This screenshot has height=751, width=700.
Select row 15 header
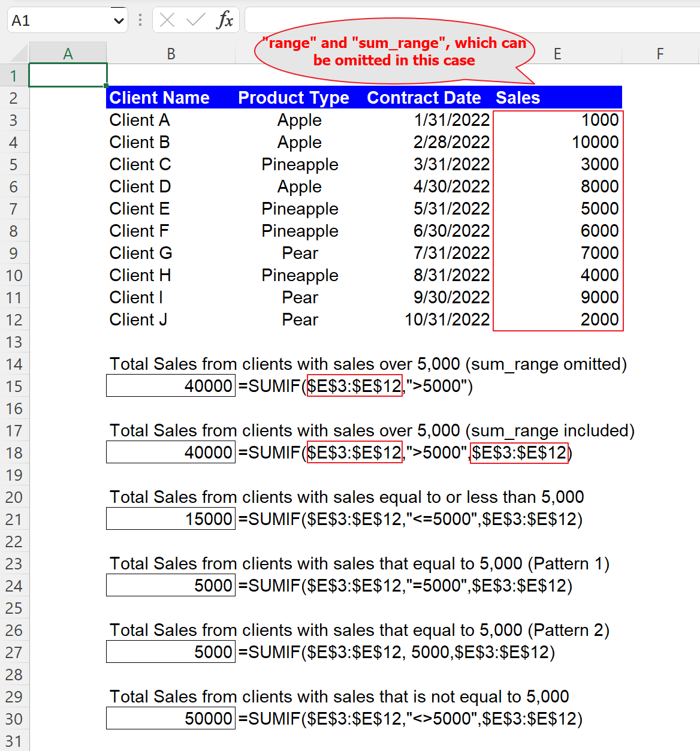click(14, 386)
